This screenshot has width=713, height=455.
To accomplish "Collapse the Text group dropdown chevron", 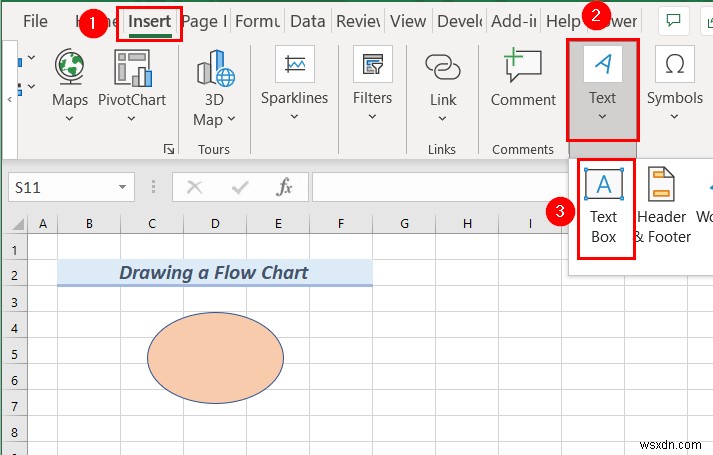I will (x=603, y=117).
